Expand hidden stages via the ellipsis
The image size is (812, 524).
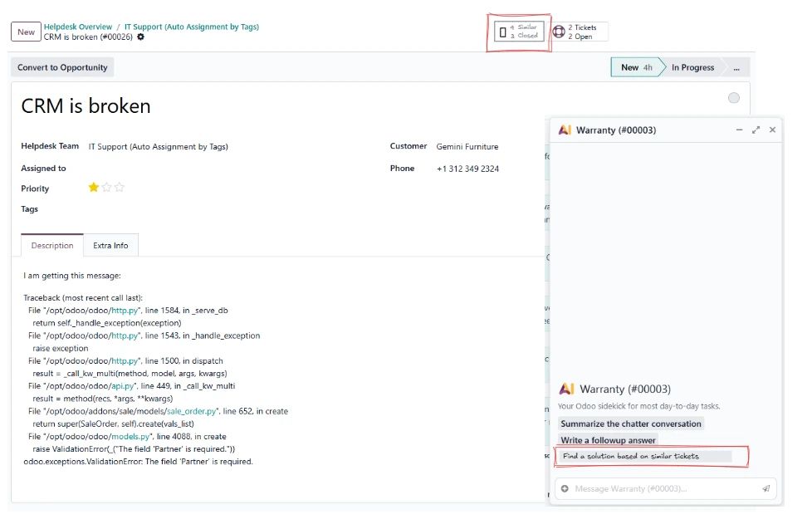click(736, 67)
